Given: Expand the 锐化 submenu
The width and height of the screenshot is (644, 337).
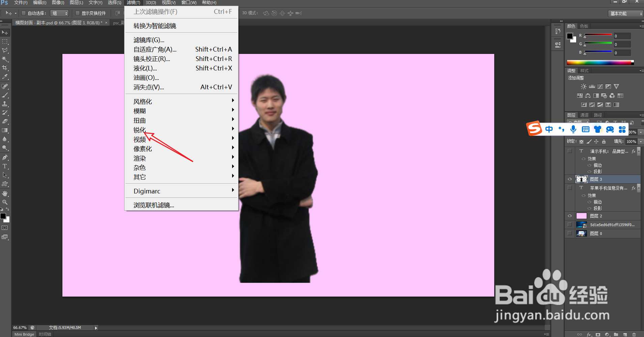Looking at the screenshot, I should [181, 130].
